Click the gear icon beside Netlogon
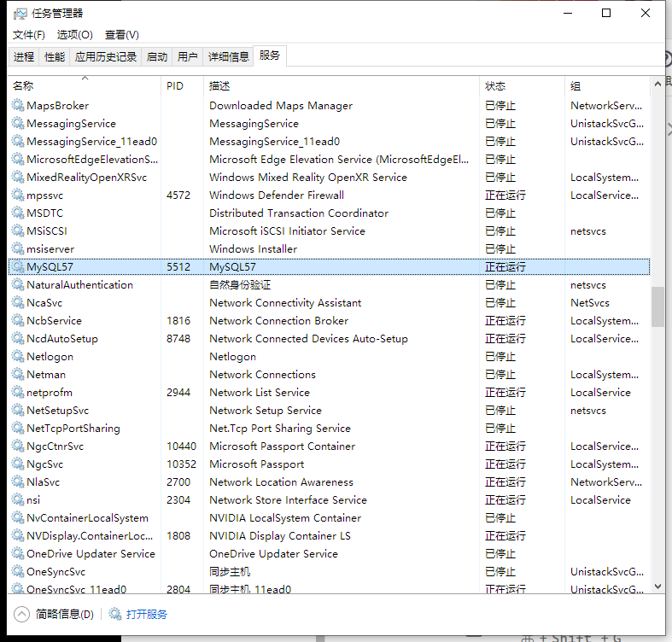The height and width of the screenshot is (642, 672). pyautogui.click(x=18, y=357)
